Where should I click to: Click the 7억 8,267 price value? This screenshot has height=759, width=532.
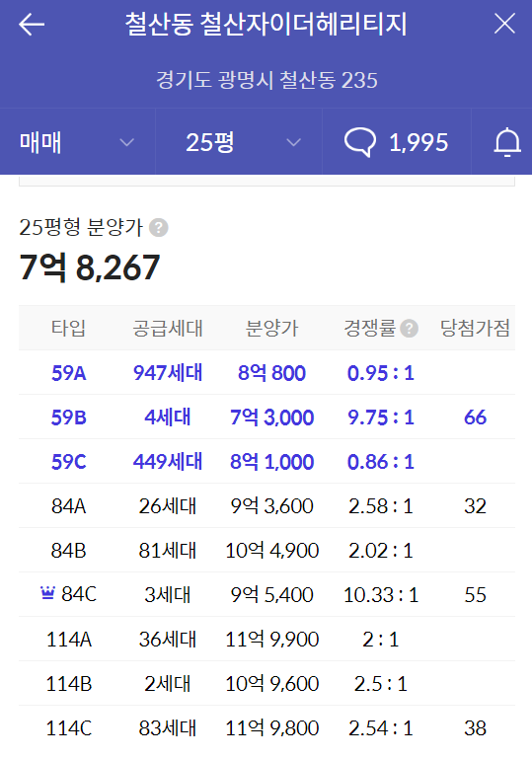tap(90, 267)
